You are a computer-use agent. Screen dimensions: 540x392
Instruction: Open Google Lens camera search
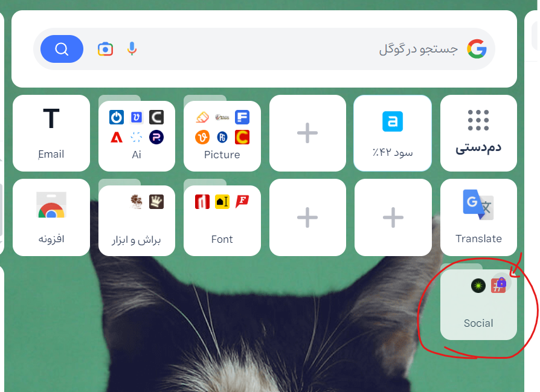[x=105, y=50]
